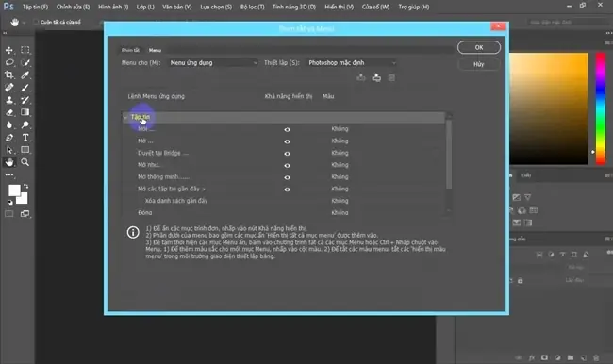Click the hue spectrum strip in Color panel
Viewport: 613px width, 364px height.
pos(601,108)
